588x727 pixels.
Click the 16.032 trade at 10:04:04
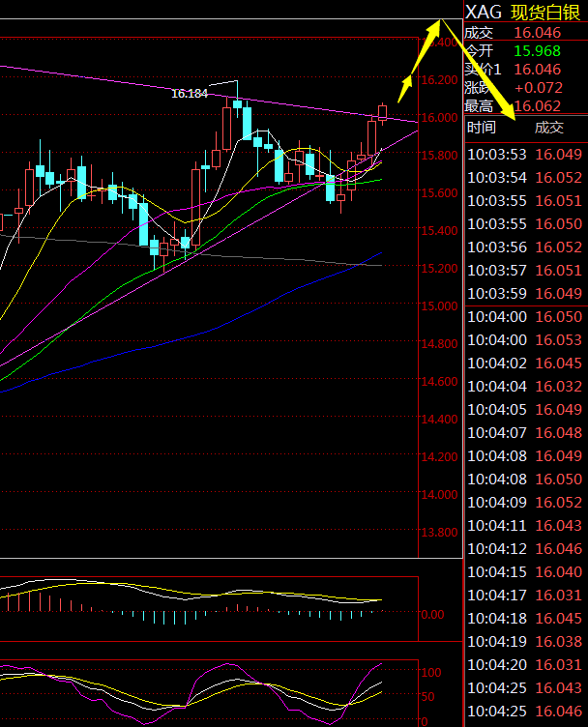click(558, 387)
